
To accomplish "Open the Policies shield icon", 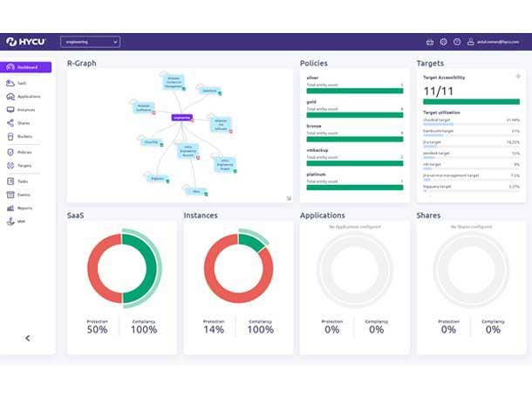I will click(x=10, y=152).
